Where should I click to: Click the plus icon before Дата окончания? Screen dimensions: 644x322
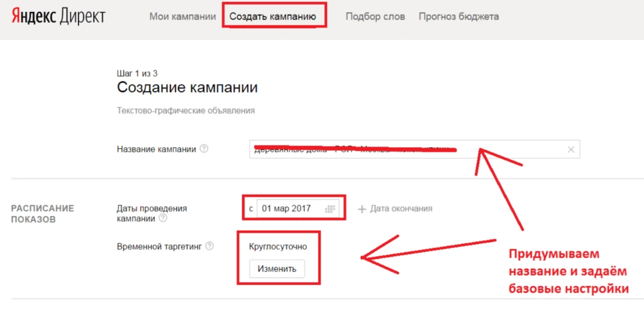(362, 209)
